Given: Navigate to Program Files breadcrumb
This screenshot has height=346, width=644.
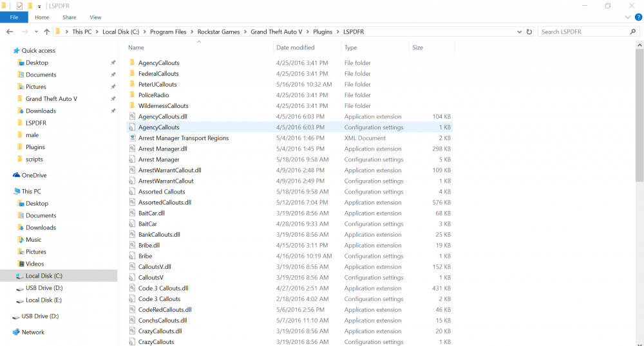Looking at the screenshot, I should pyautogui.click(x=168, y=32).
